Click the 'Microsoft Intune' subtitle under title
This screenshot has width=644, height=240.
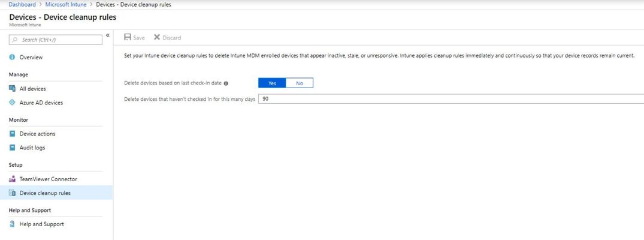pyautogui.click(x=25, y=25)
